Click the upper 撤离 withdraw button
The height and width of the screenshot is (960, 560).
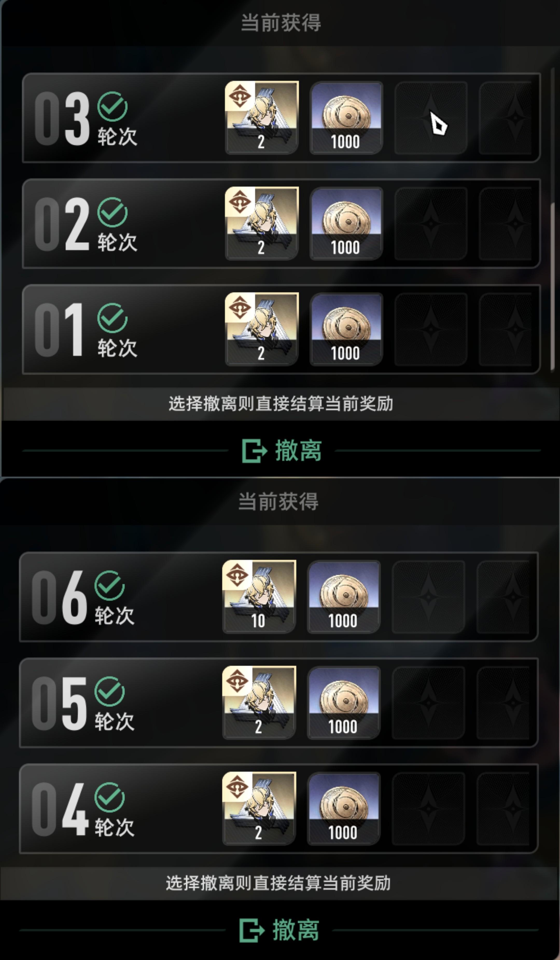(x=282, y=451)
